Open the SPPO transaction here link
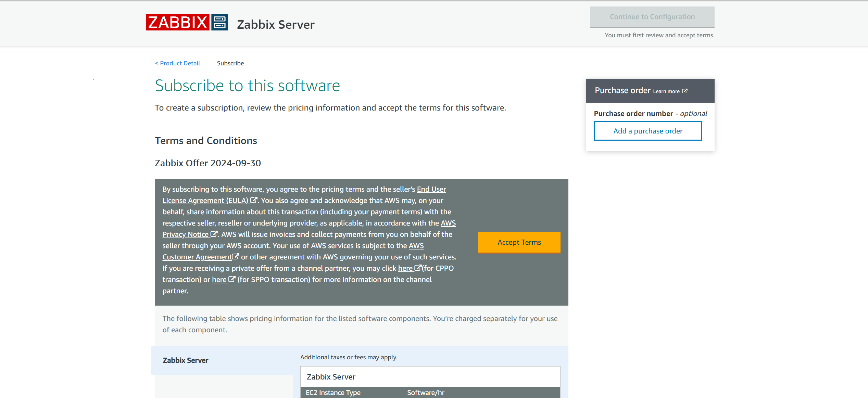 coord(219,280)
